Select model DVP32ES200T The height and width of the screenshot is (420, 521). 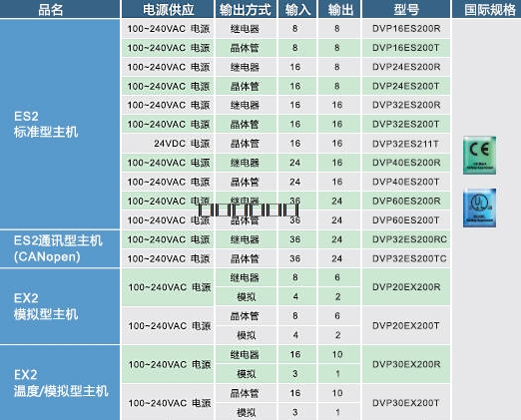tap(406, 124)
